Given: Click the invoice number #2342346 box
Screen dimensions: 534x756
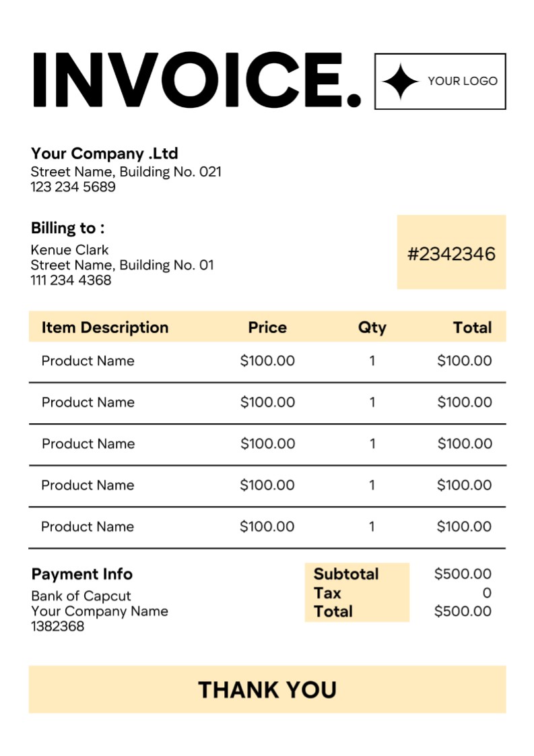Looking at the screenshot, I should (x=451, y=253).
